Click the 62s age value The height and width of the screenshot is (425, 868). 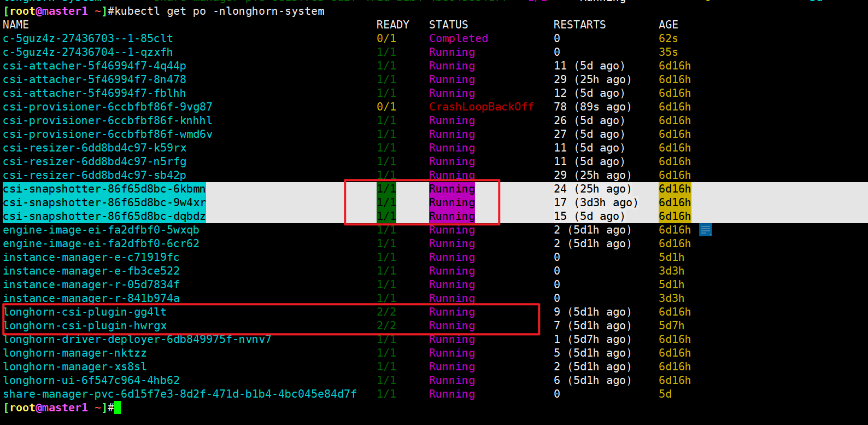click(x=668, y=38)
